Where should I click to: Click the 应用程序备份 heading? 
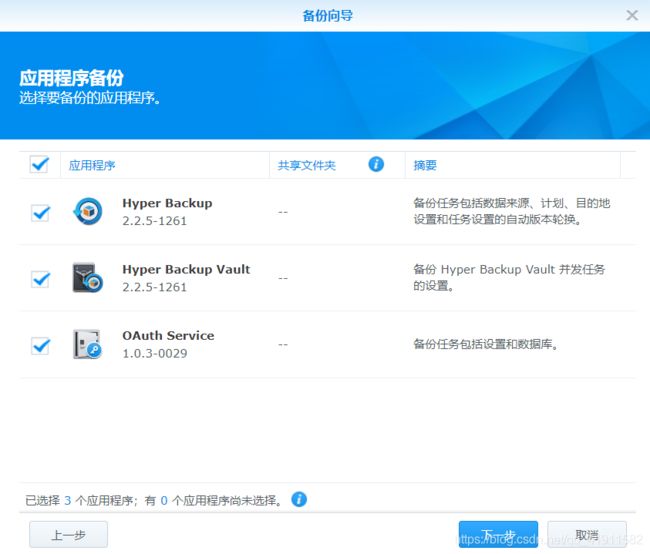coord(71,78)
